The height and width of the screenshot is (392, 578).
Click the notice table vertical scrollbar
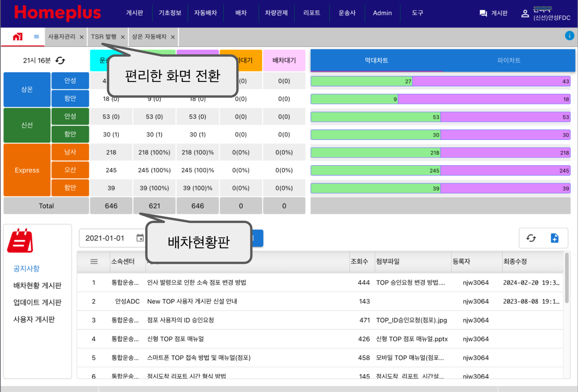click(x=567, y=278)
